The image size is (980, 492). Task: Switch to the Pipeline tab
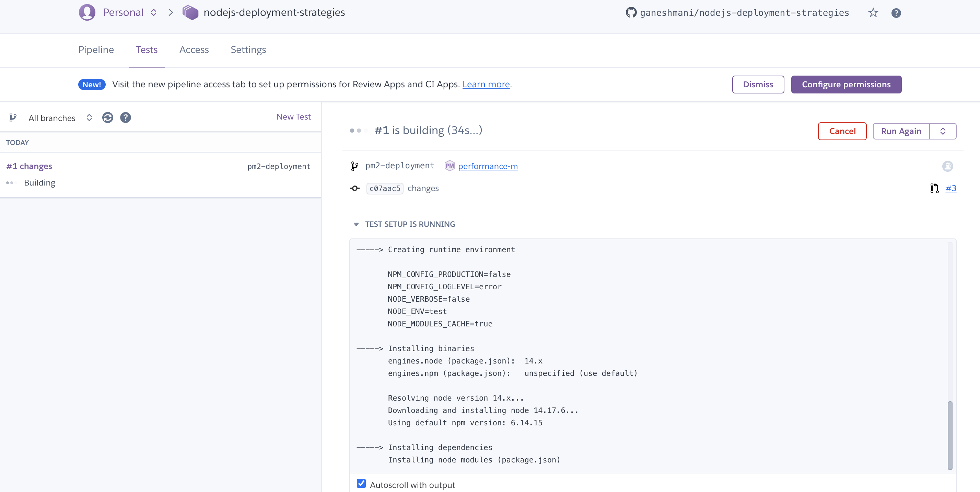click(x=96, y=50)
